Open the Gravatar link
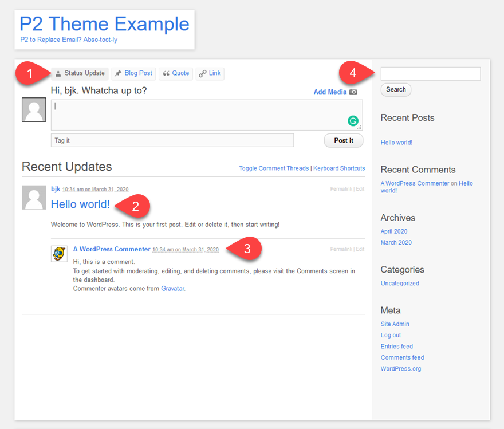The image size is (504, 429). 172,289
